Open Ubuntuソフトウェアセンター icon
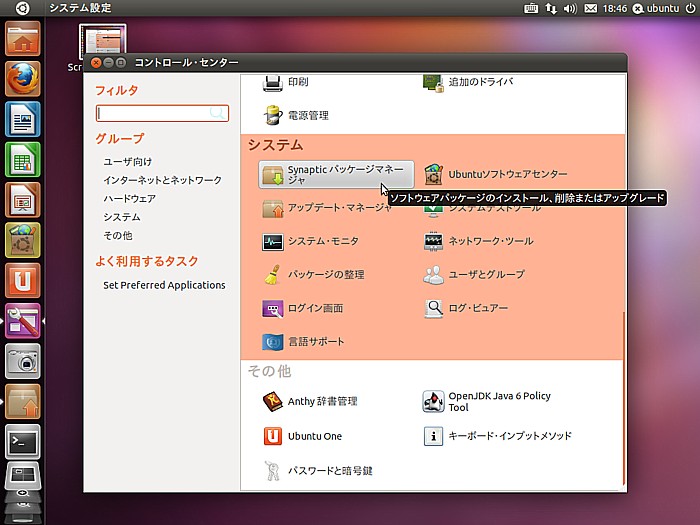 (433, 174)
